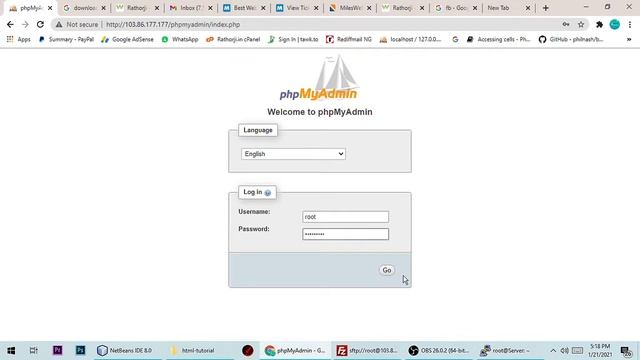Expand the bookmarks overflow chevron
This screenshot has height=360, width=640.
[x=629, y=39]
